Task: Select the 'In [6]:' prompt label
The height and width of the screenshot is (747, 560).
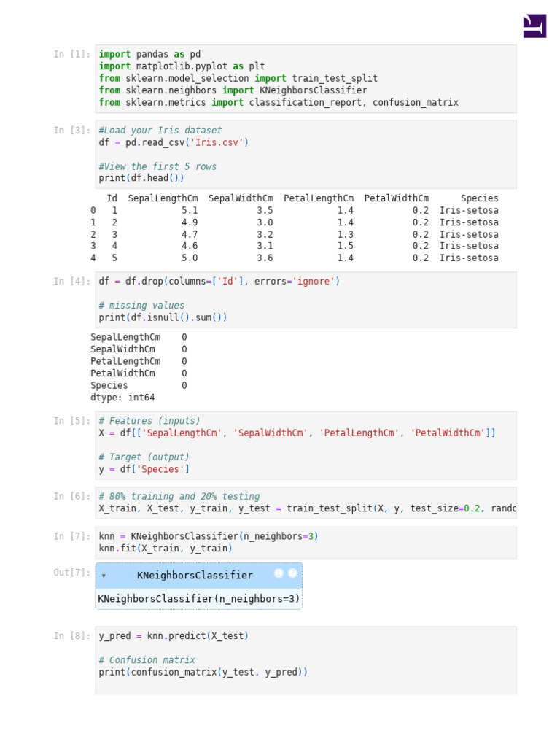Action: (72, 496)
